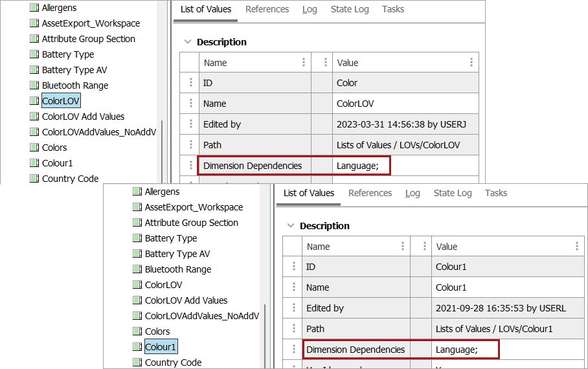Click row handle next to Lists of Values / LOVs/Colour1
Viewport: 588px width, 369px height.
(294, 329)
